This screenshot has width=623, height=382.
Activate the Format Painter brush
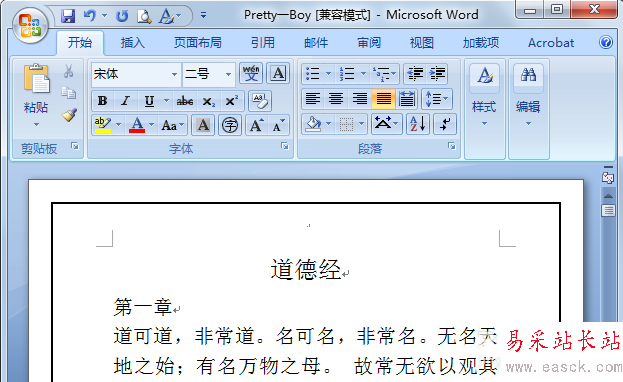tap(69, 115)
